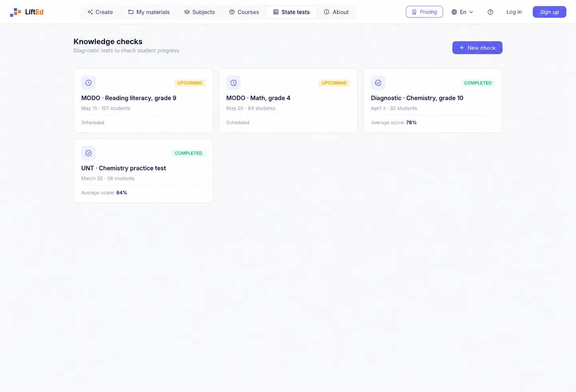Create a New check

[x=477, y=48]
